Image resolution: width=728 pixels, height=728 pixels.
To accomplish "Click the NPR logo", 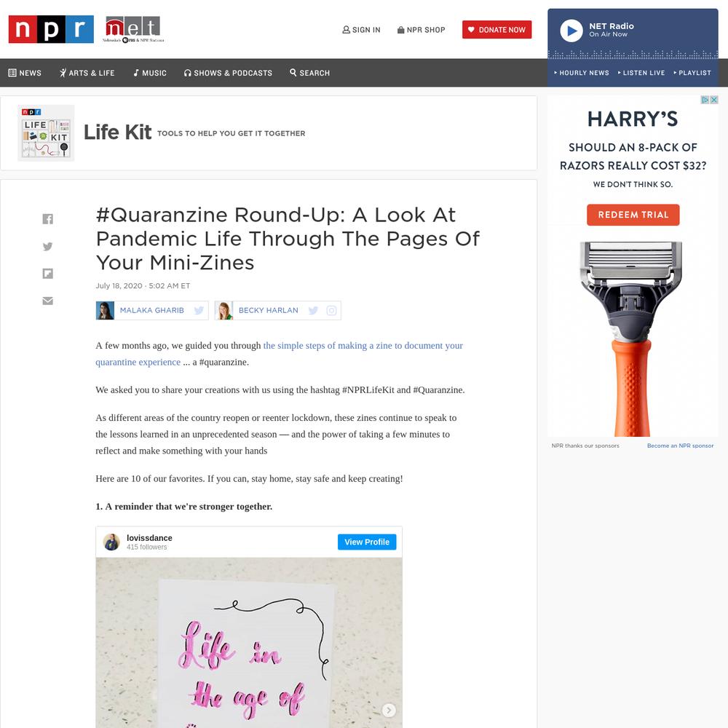I will click(51, 29).
